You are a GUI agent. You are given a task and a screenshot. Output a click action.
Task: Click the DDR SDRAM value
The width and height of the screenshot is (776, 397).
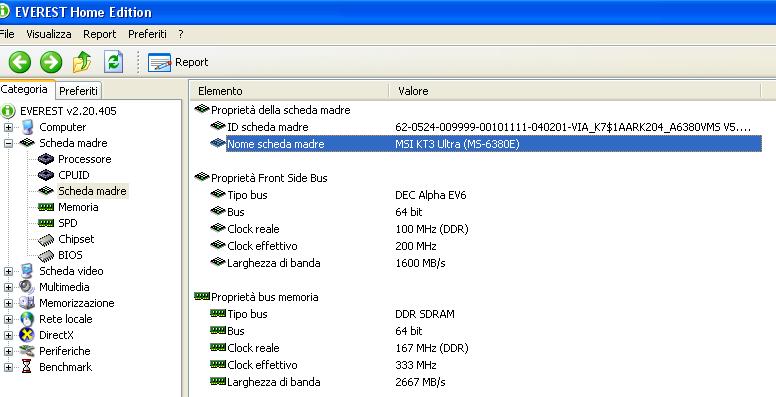click(425, 314)
